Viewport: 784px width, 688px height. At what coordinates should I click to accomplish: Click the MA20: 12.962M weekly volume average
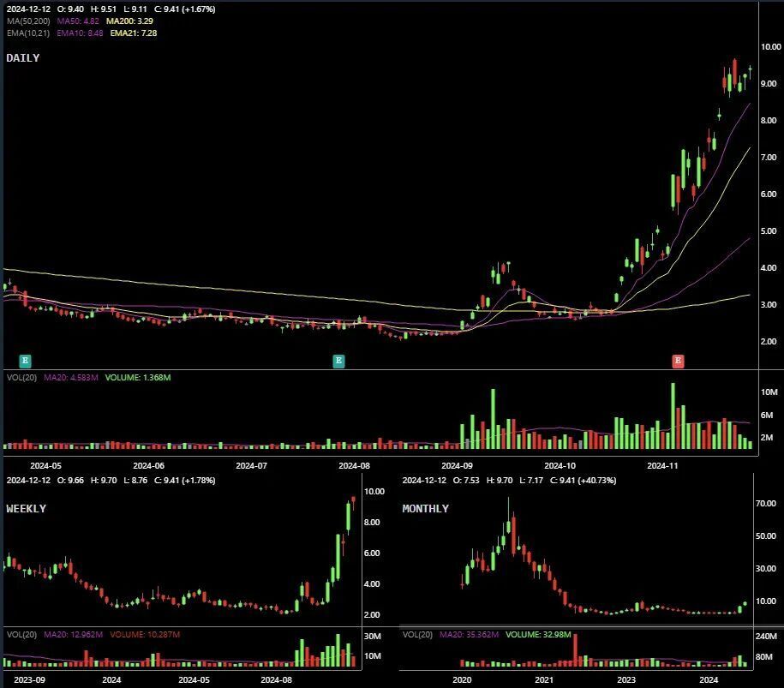[74, 635]
